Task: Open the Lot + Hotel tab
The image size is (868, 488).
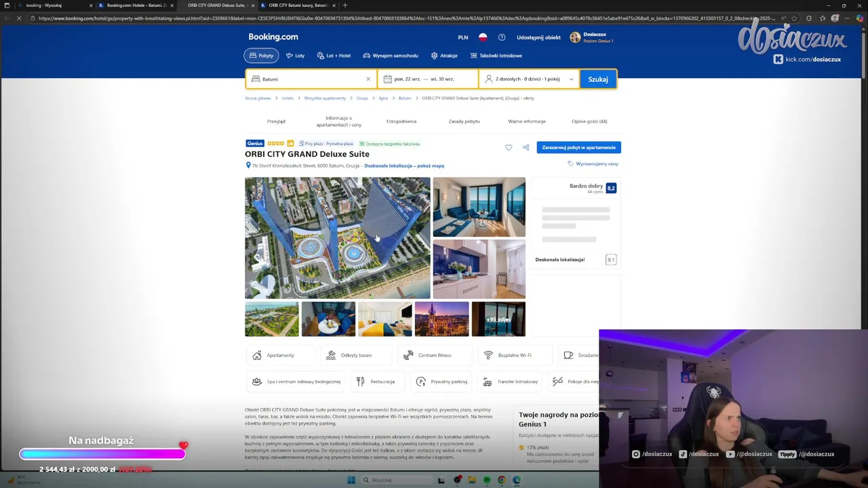Action: tap(333, 56)
